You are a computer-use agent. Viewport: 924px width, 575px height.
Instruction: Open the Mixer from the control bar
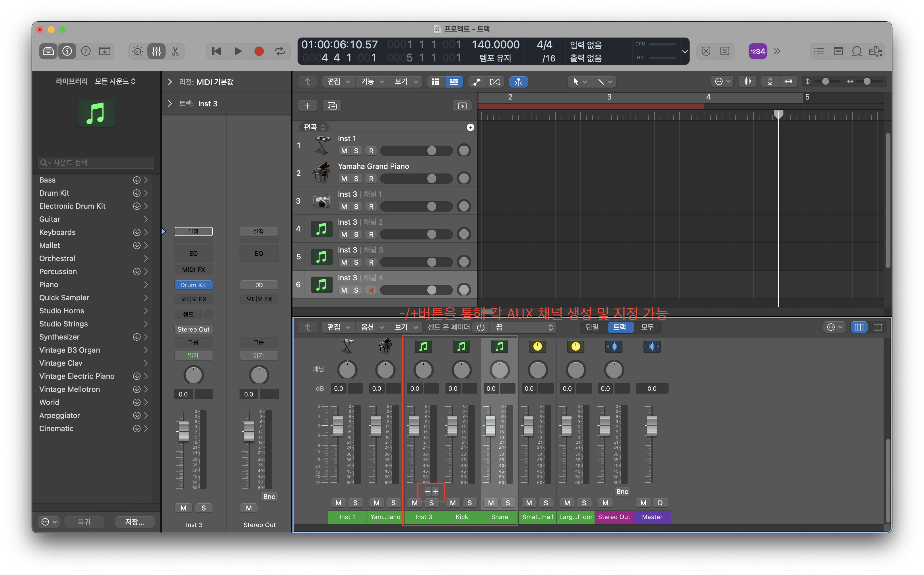(x=156, y=51)
